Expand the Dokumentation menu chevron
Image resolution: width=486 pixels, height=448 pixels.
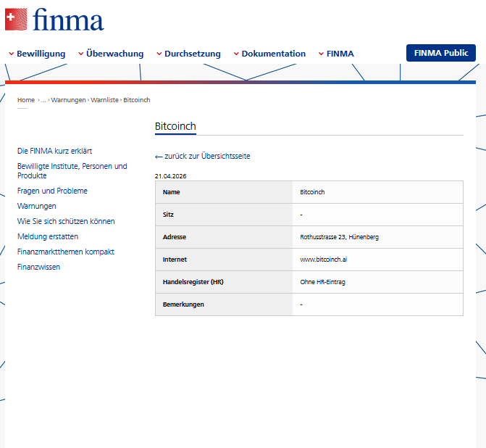coord(236,54)
